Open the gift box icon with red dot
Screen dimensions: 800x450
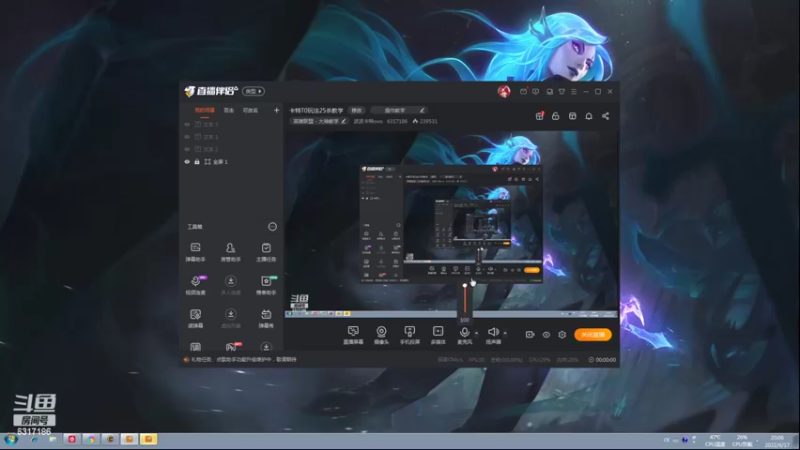(539, 116)
